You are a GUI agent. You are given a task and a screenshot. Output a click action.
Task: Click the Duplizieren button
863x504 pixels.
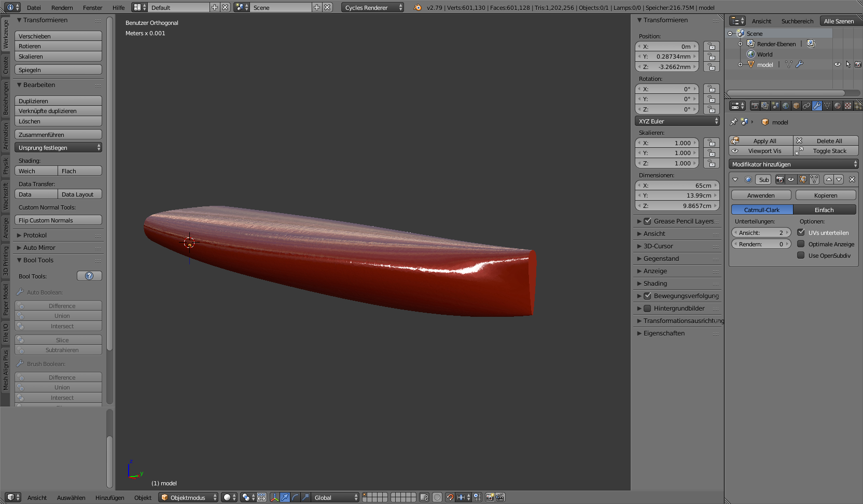(x=58, y=101)
